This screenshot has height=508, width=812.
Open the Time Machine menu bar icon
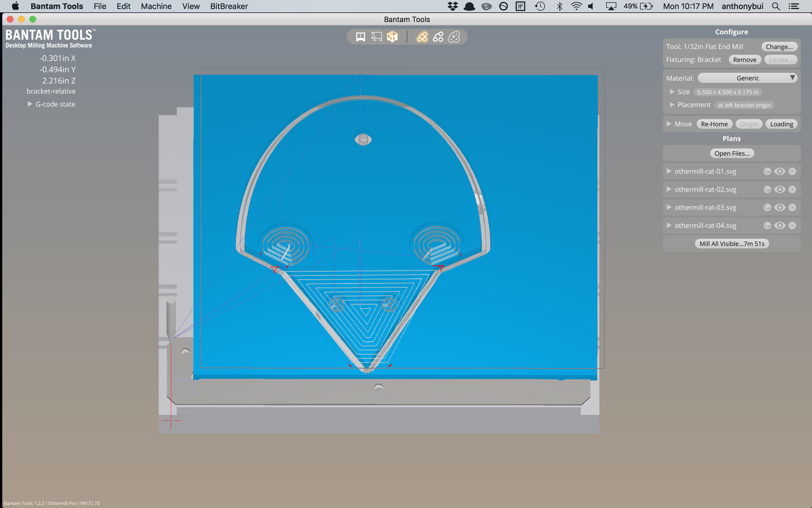(540, 6)
